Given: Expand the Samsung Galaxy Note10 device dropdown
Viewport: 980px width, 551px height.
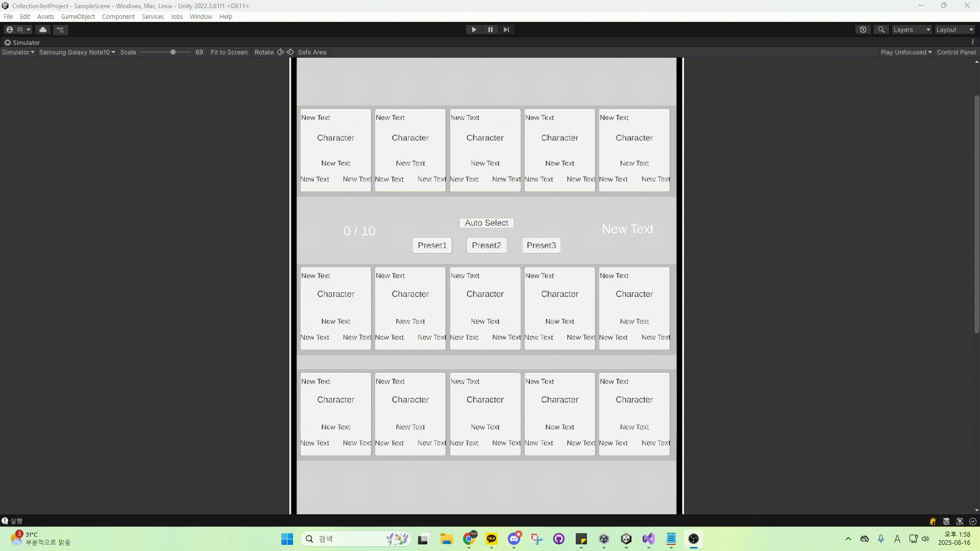Looking at the screenshot, I should pos(77,52).
